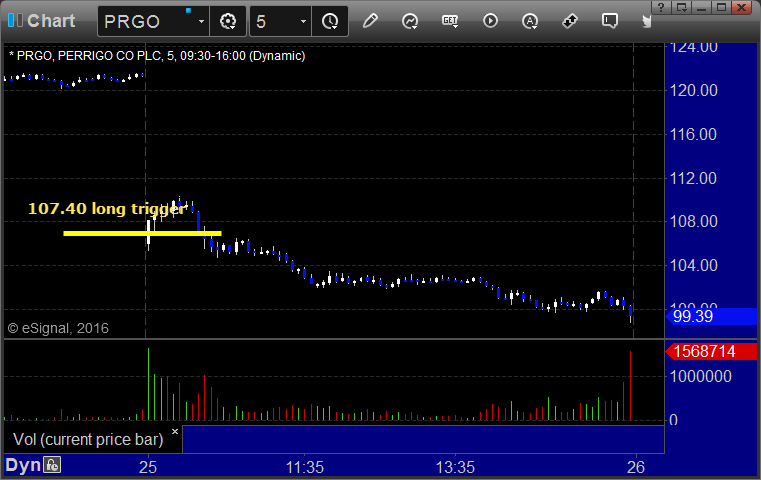Select the 107.40 long trigger annotation text
The height and width of the screenshot is (480, 761).
point(107,209)
